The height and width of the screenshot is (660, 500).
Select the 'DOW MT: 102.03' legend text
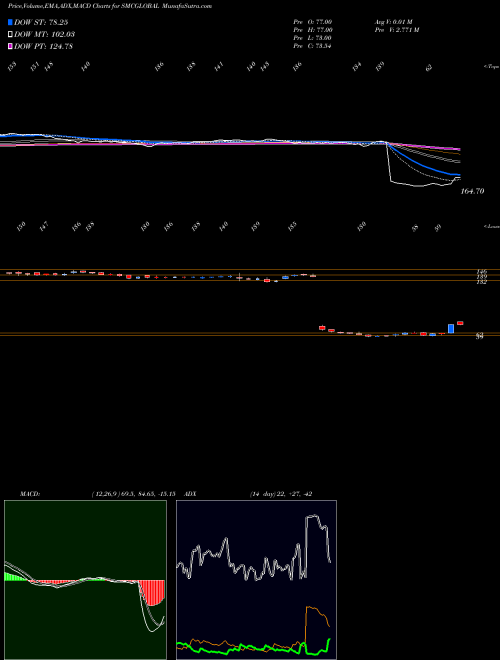click(x=44, y=34)
